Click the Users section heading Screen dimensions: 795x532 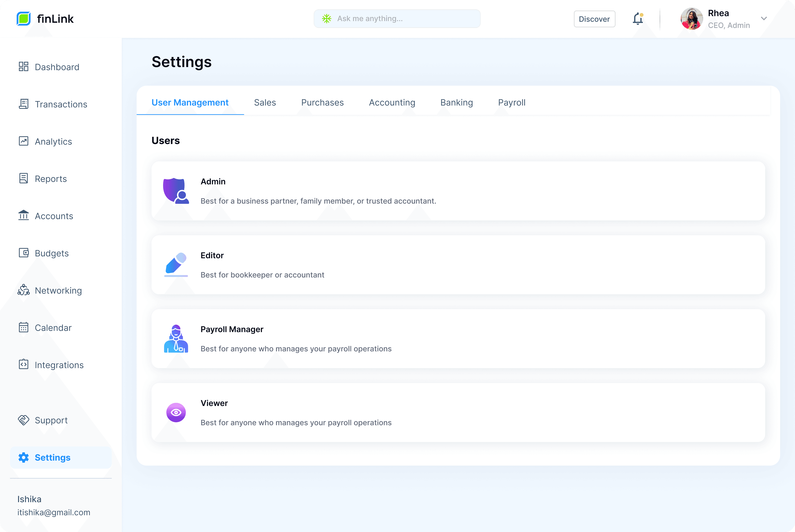tap(166, 141)
